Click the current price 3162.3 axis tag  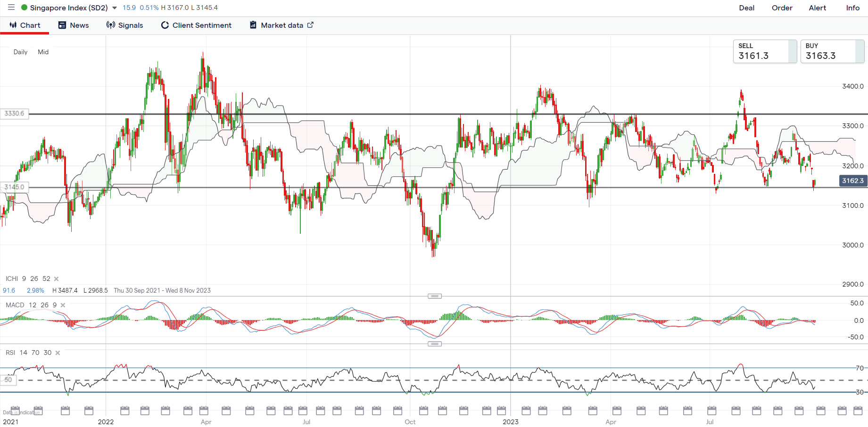pyautogui.click(x=853, y=181)
